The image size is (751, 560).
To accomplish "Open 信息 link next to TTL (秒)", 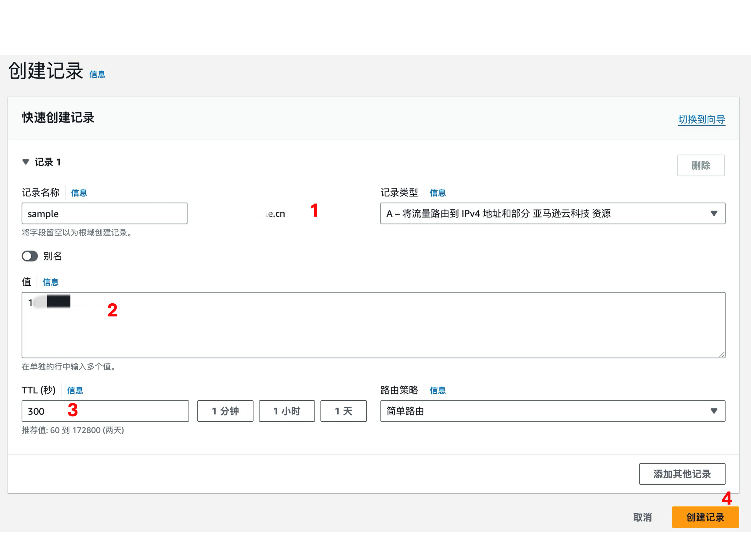I will (x=75, y=390).
